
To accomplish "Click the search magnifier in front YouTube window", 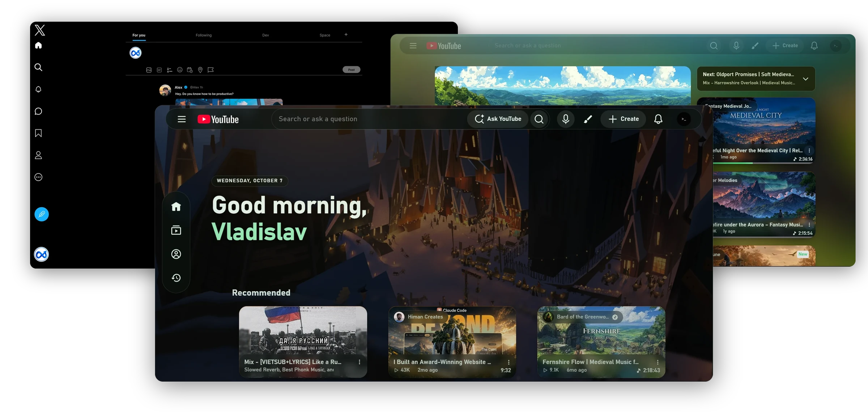I will click(x=539, y=119).
